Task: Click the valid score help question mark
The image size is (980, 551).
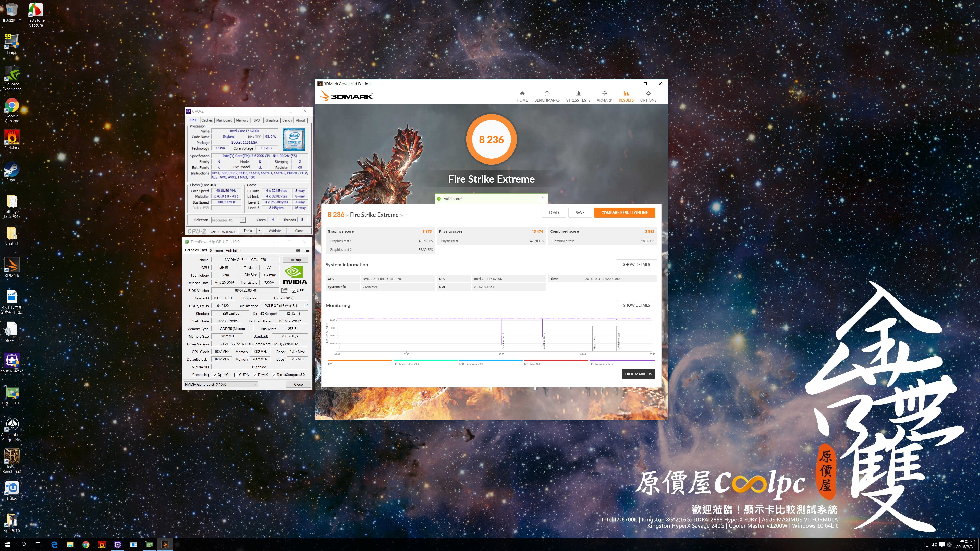Action: [543, 198]
